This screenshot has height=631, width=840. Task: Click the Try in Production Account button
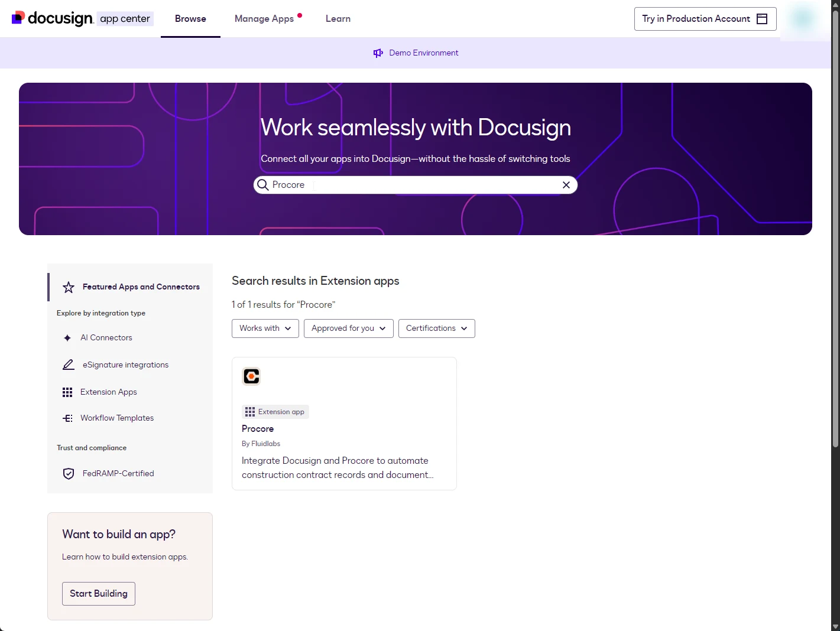click(x=705, y=19)
